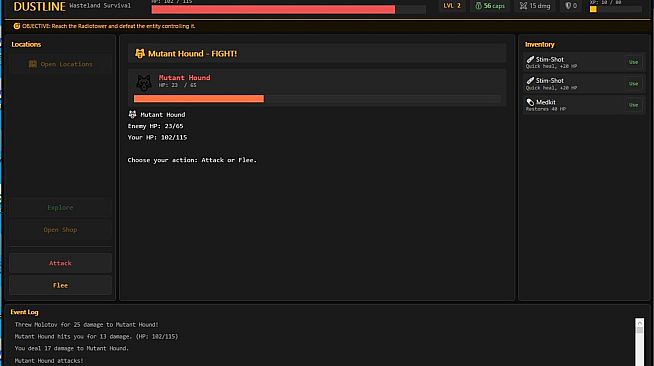Open Shop from the sidebar

coord(60,230)
